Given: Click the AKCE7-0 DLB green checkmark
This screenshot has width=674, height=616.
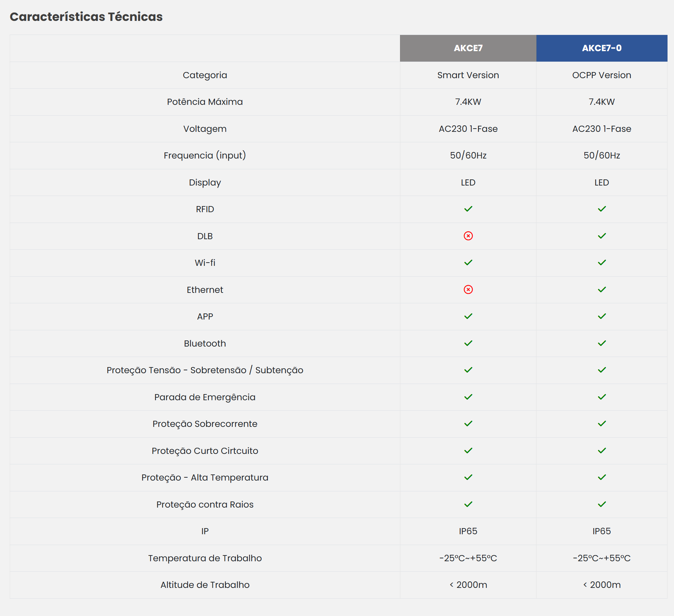Looking at the screenshot, I should [x=602, y=236].
